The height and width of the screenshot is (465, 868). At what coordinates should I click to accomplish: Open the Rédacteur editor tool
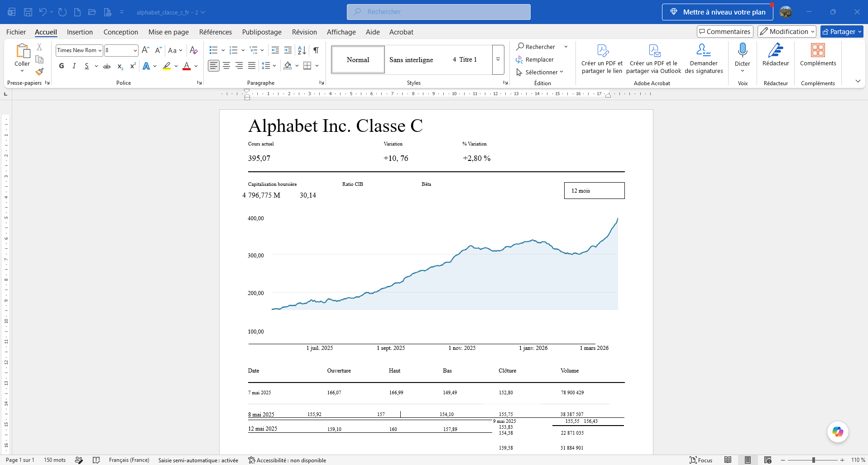click(x=776, y=55)
